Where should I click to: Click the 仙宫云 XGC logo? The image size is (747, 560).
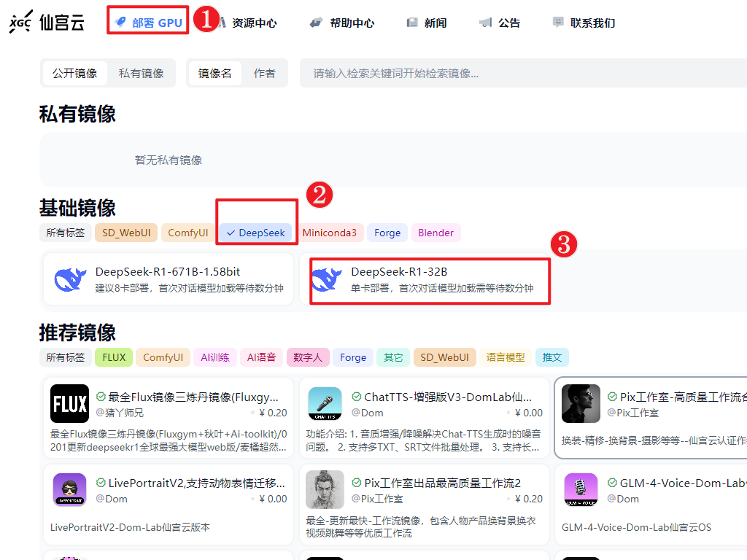[x=47, y=23]
